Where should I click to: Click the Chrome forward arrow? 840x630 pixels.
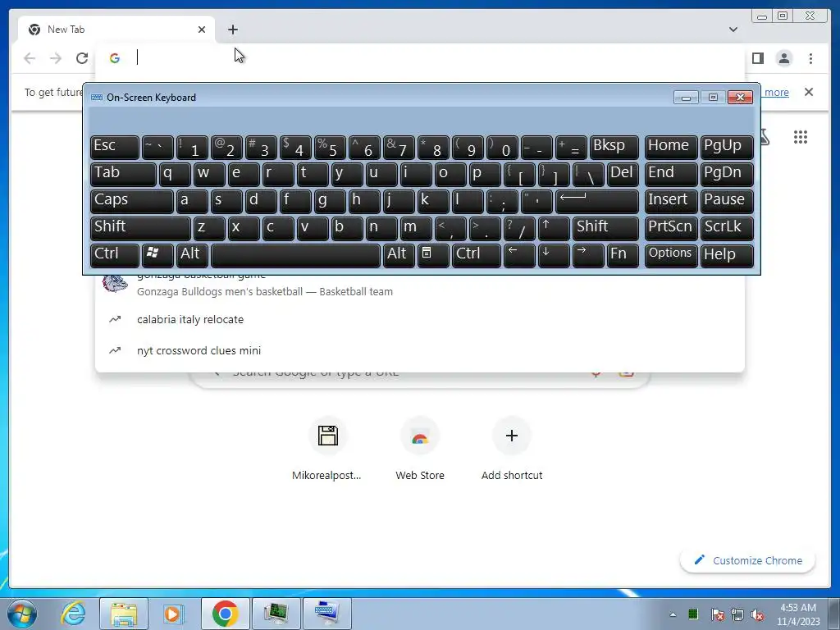[x=56, y=58]
